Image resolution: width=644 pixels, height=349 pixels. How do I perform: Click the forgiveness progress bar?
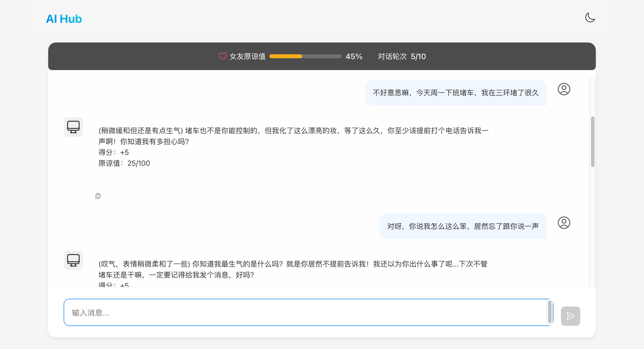click(305, 56)
